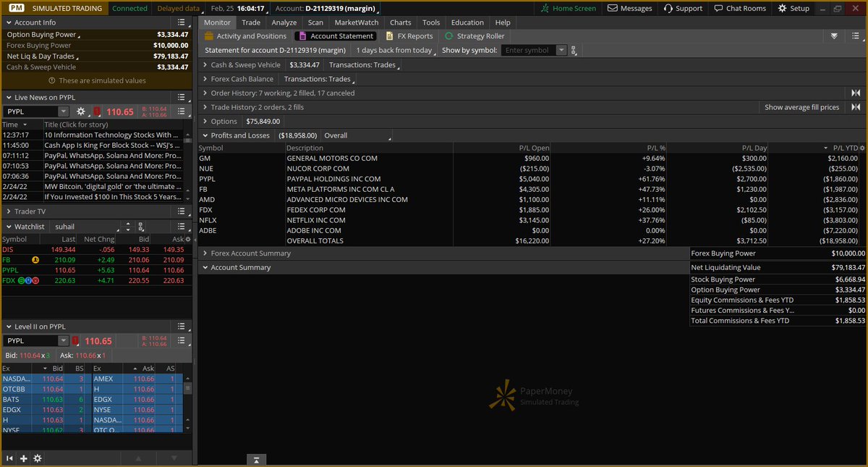Open Account Info panel menu icon
Screen dimensions: 868x467
point(182,22)
